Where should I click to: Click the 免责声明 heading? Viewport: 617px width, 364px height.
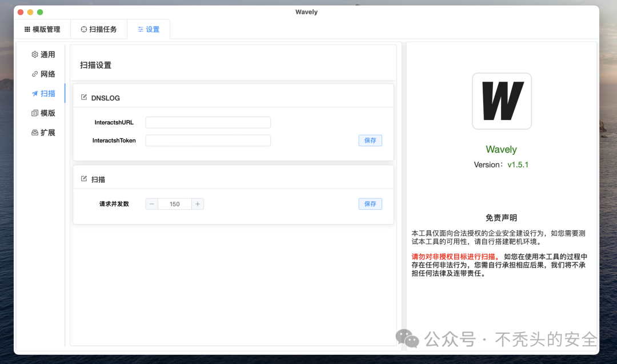[x=502, y=218]
